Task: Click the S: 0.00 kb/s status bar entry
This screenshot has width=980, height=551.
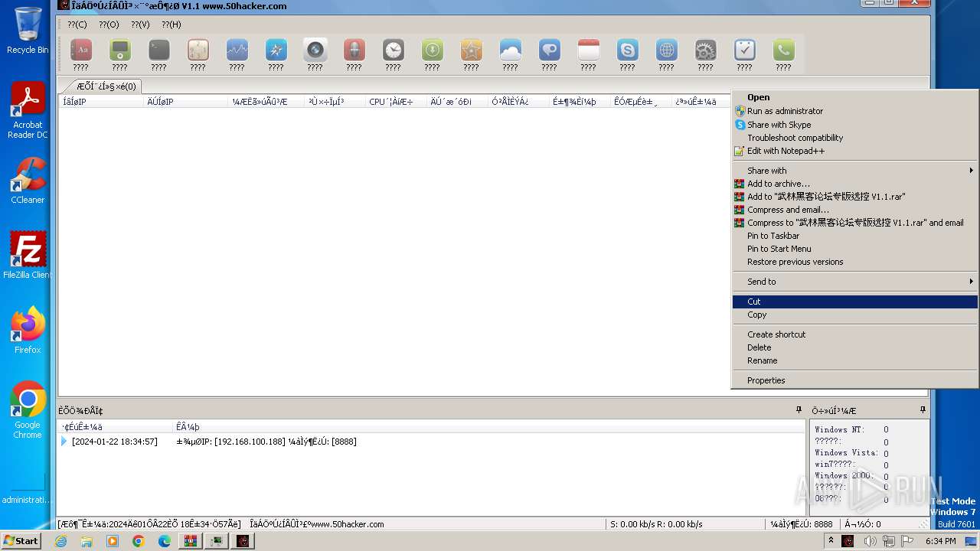Action: coord(656,524)
